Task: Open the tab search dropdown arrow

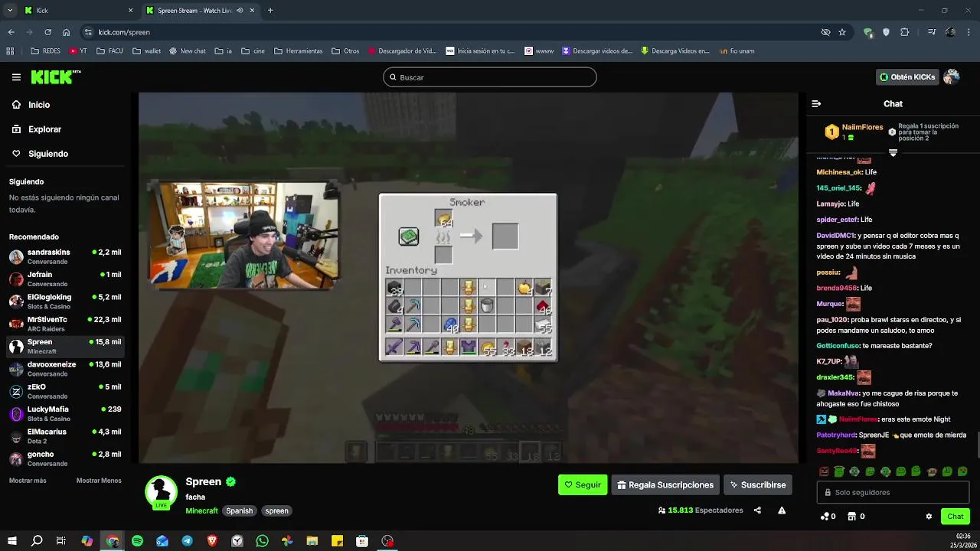Action: click(x=10, y=10)
